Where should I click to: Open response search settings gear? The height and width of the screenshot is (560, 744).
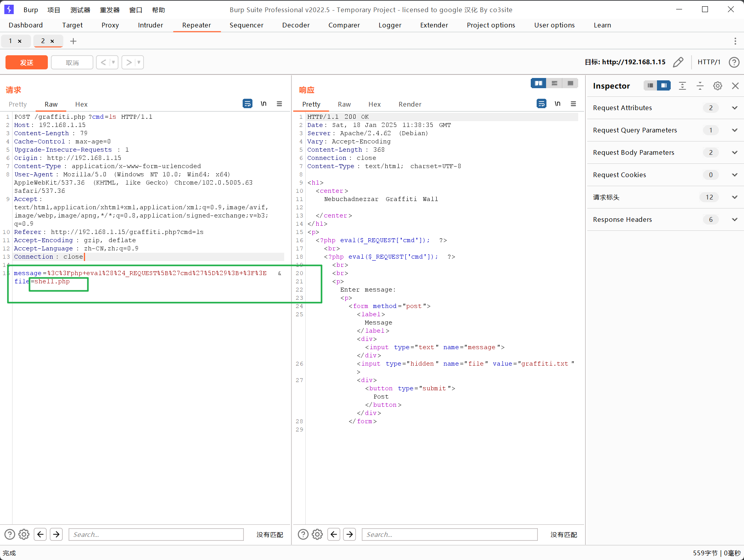click(317, 534)
